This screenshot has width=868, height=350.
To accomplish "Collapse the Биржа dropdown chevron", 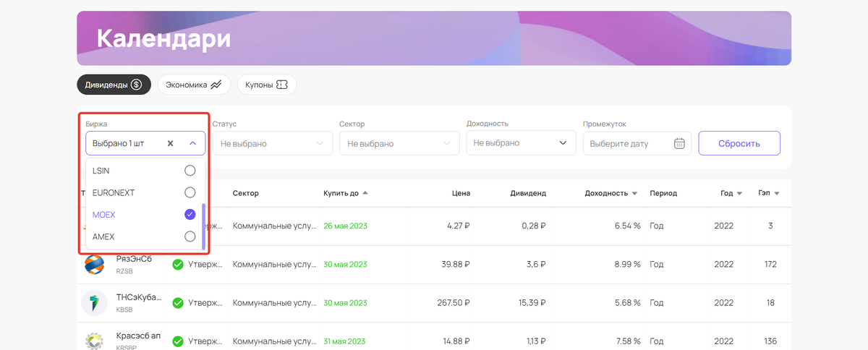I will point(193,143).
